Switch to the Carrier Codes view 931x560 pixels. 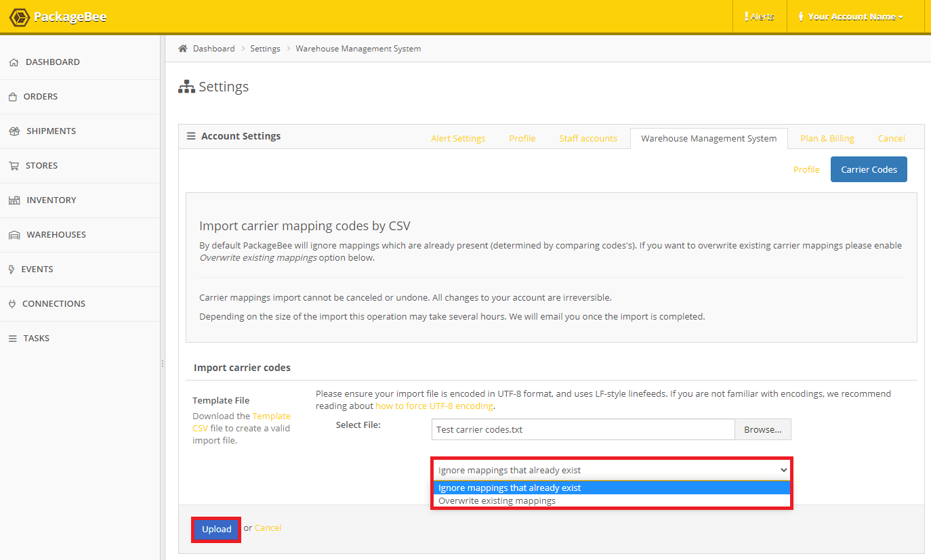[x=869, y=169]
